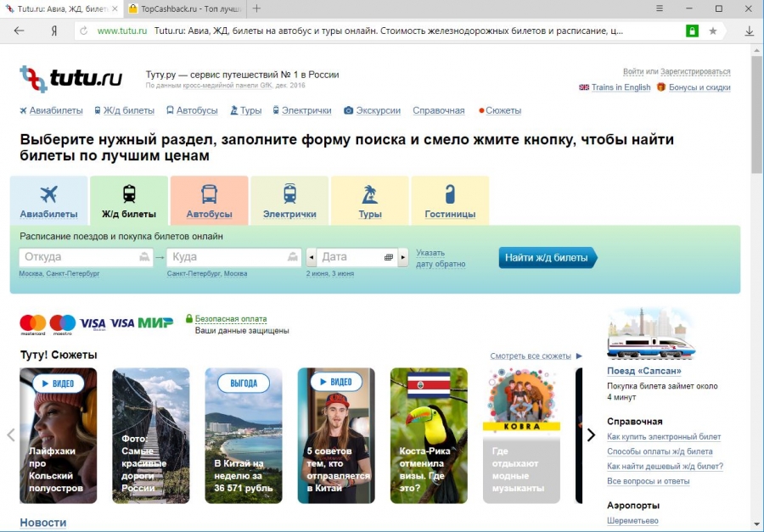Go back using browser back arrow
Screen dimensions: 764x532
pyautogui.click(x=19, y=31)
